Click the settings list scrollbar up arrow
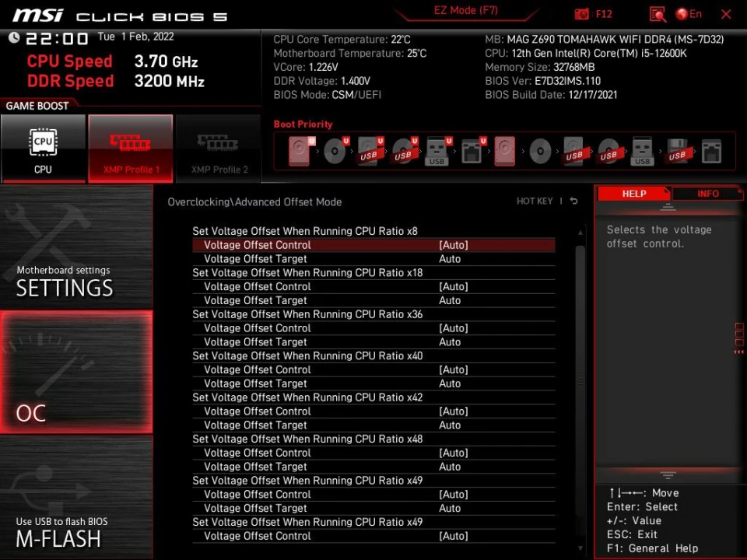 click(x=580, y=233)
